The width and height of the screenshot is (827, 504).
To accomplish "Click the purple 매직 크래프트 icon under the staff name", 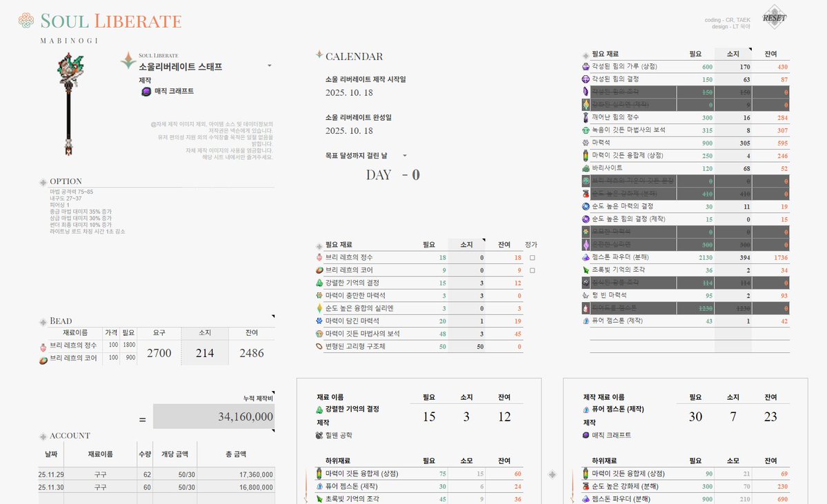I will click(x=146, y=91).
